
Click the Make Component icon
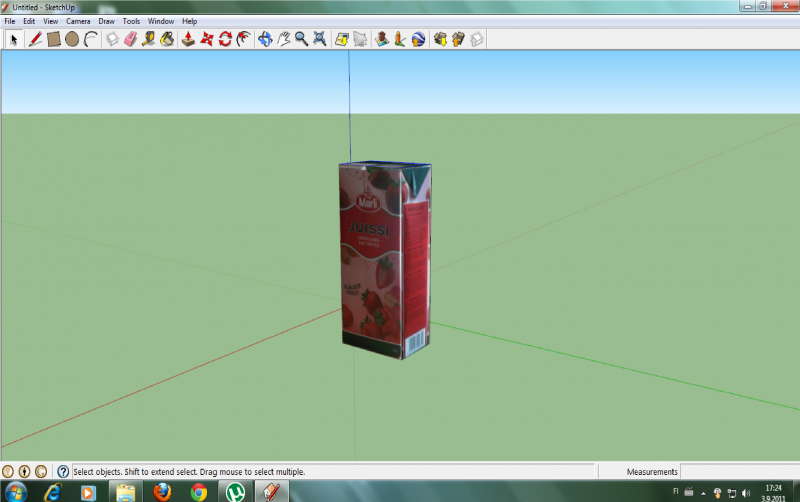pos(112,39)
